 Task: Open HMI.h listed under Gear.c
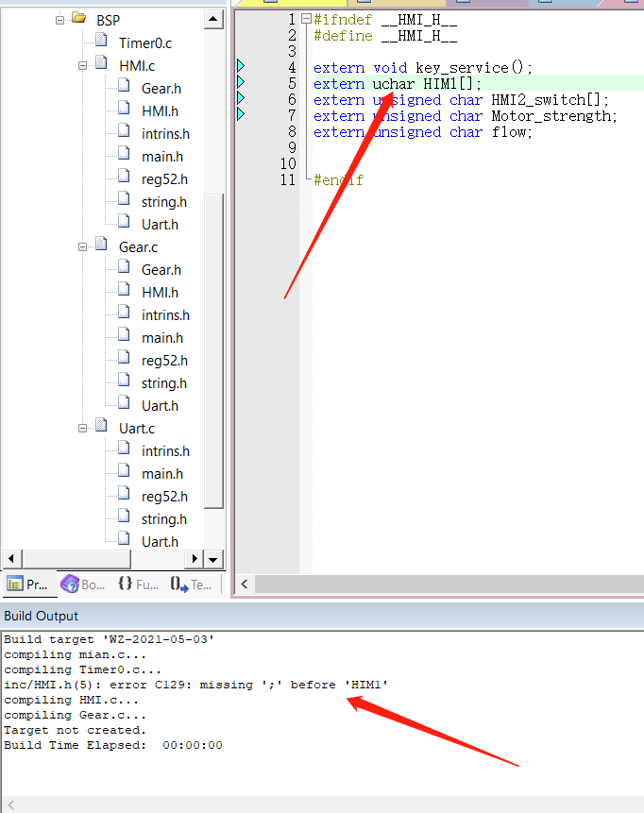pyautogui.click(x=160, y=293)
